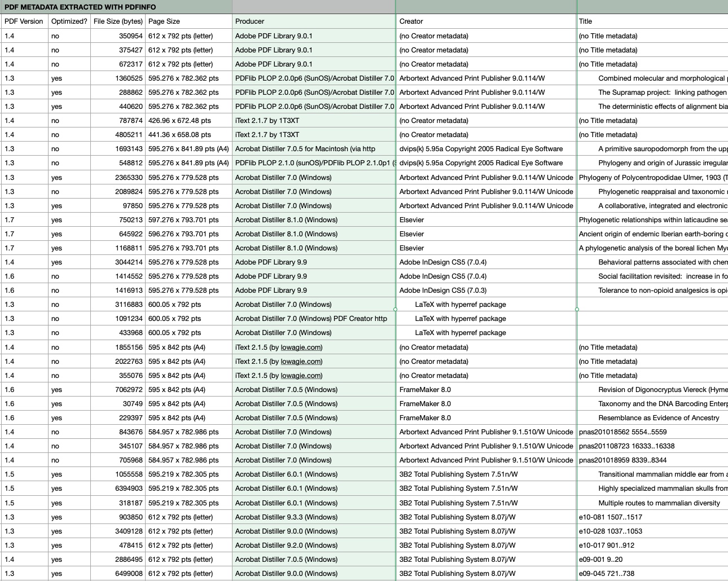Click the Creator column header cell
728x581 pixels.
pos(485,21)
